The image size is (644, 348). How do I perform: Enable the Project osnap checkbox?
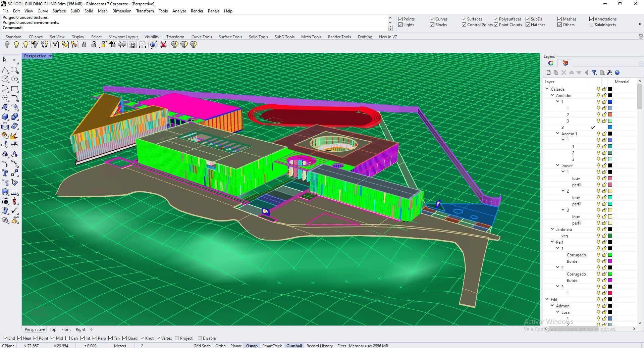[177, 338]
